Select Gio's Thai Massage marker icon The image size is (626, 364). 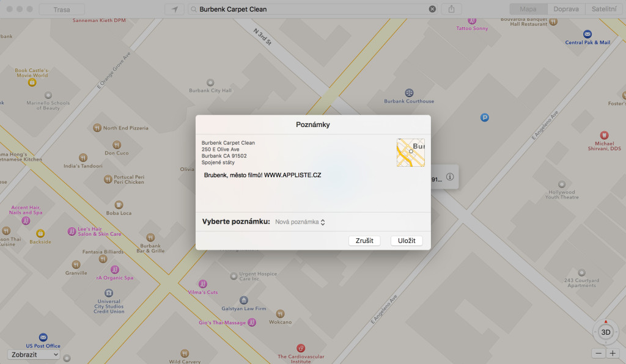(252, 322)
